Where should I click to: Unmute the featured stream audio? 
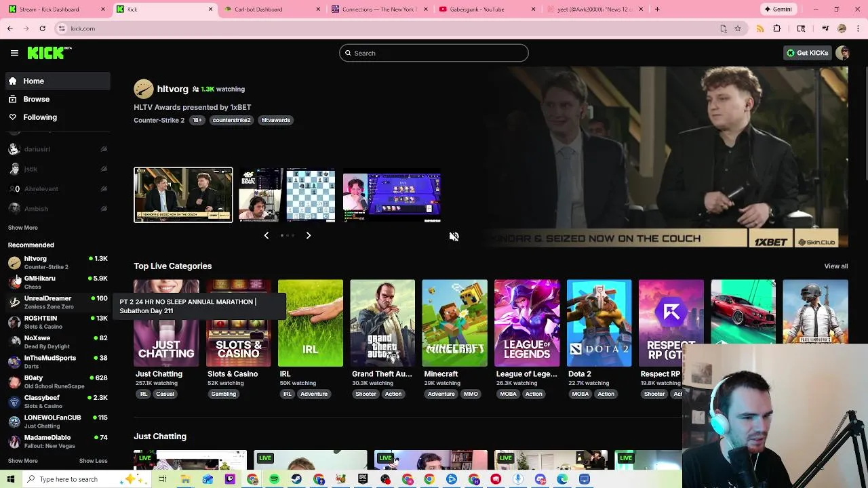[454, 237]
